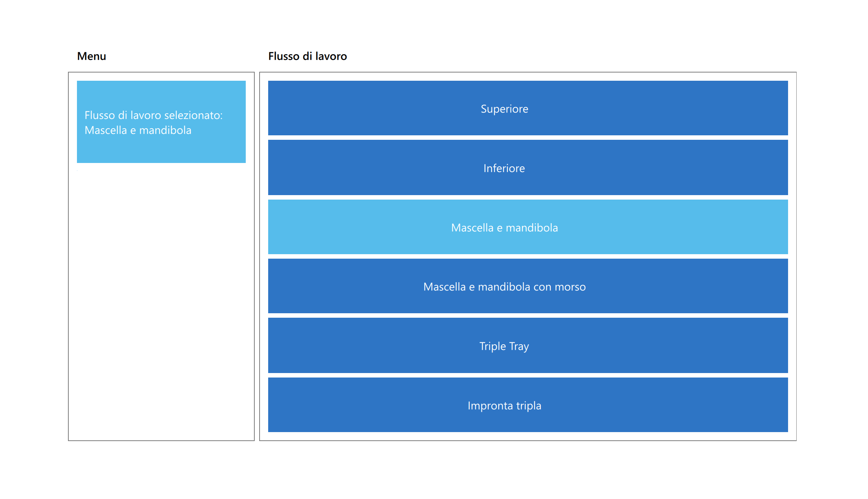Select the Superiore workflow
Screen dimensions: 868x499
(x=528, y=108)
